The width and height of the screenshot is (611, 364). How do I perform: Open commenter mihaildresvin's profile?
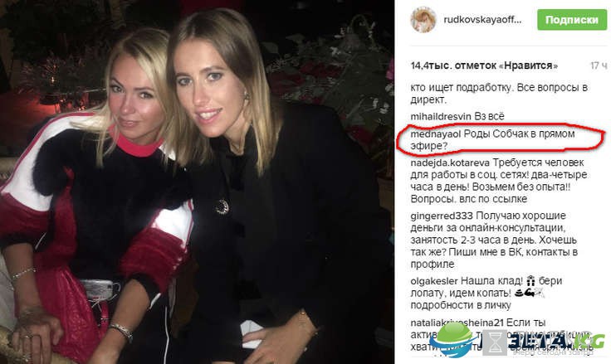click(441, 116)
